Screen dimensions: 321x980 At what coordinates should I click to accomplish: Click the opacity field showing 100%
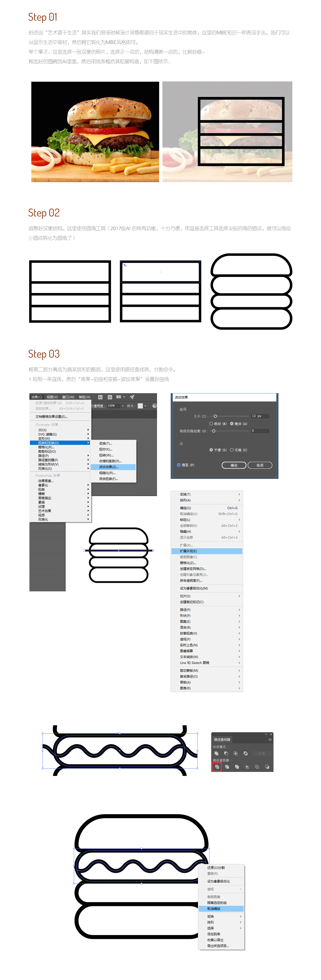click(x=114, y=405)
